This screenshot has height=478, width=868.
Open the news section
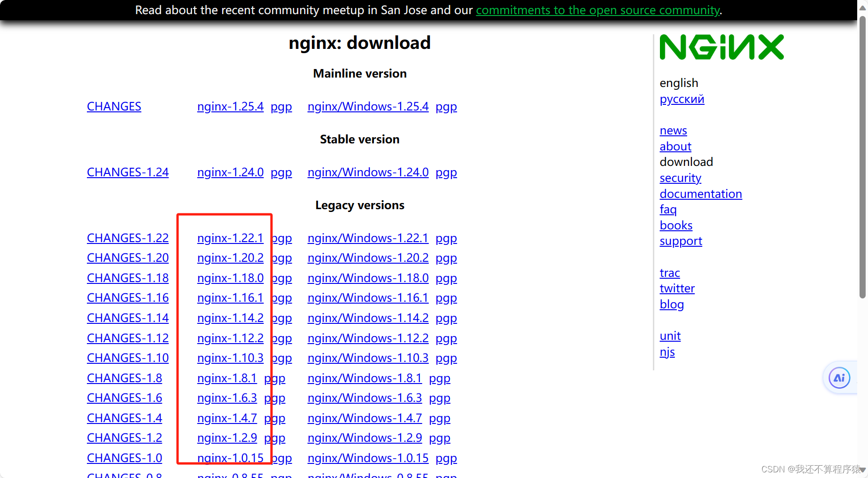tap(673, 130)
